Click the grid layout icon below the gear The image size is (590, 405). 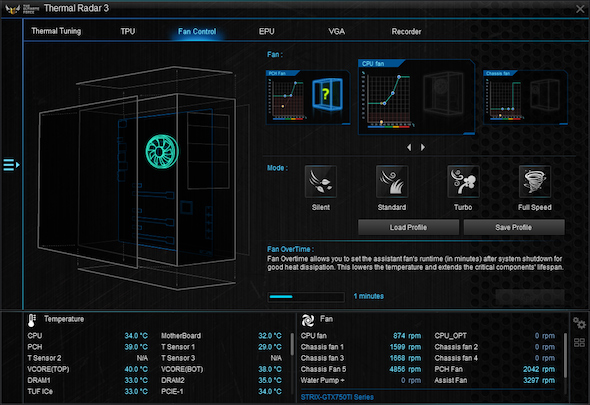[x=579, y=343]
